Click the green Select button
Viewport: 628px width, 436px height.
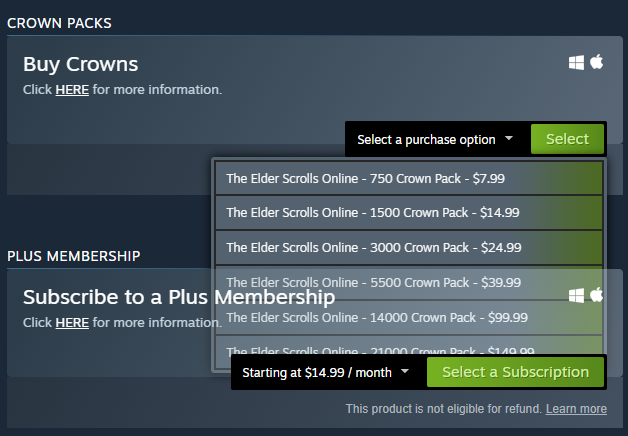pos(567,139)
